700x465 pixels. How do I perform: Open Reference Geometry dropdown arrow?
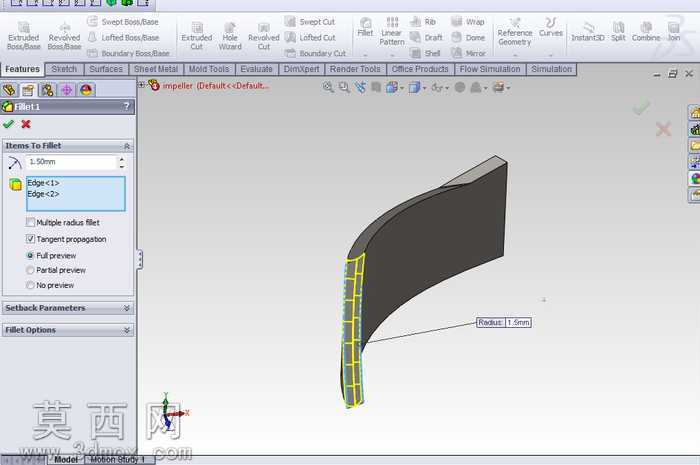515,55
